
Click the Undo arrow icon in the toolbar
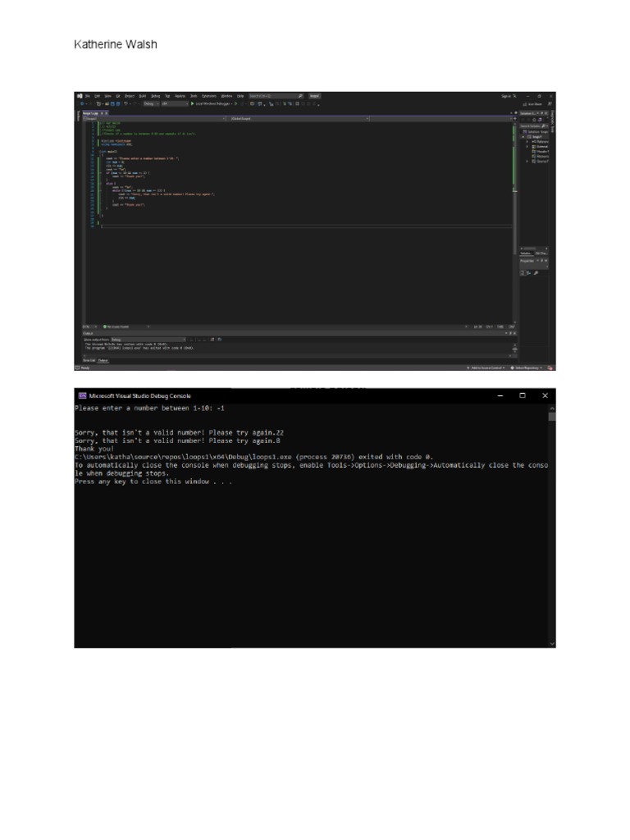click(126, 103)
